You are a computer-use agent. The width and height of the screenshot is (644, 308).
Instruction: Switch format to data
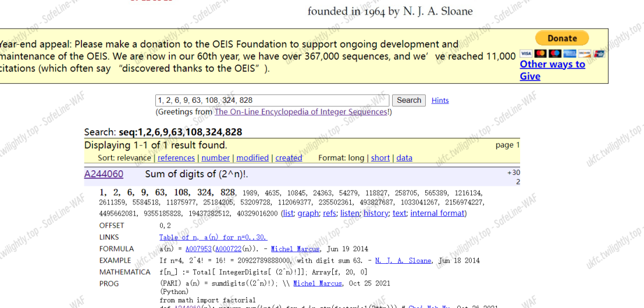pyautogui.click(x=404, y=157)
